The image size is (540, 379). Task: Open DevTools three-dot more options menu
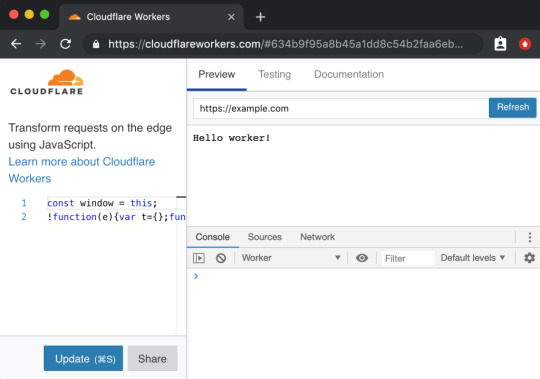(530, 237)
